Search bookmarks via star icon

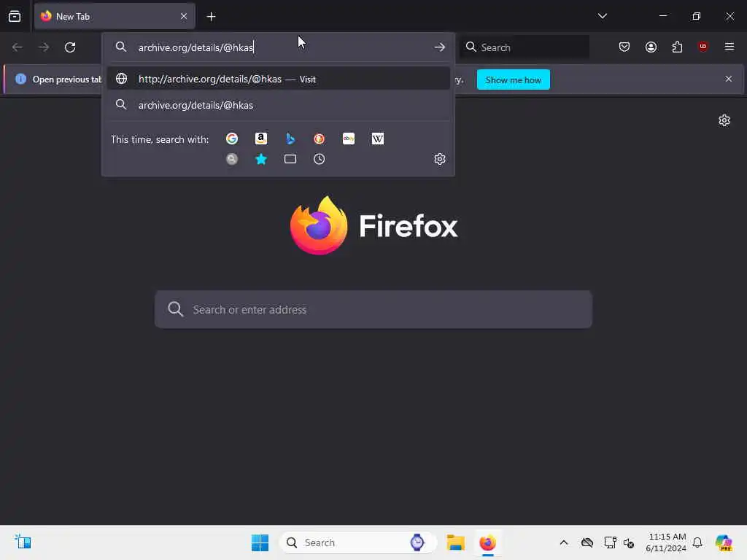[261, 159]
